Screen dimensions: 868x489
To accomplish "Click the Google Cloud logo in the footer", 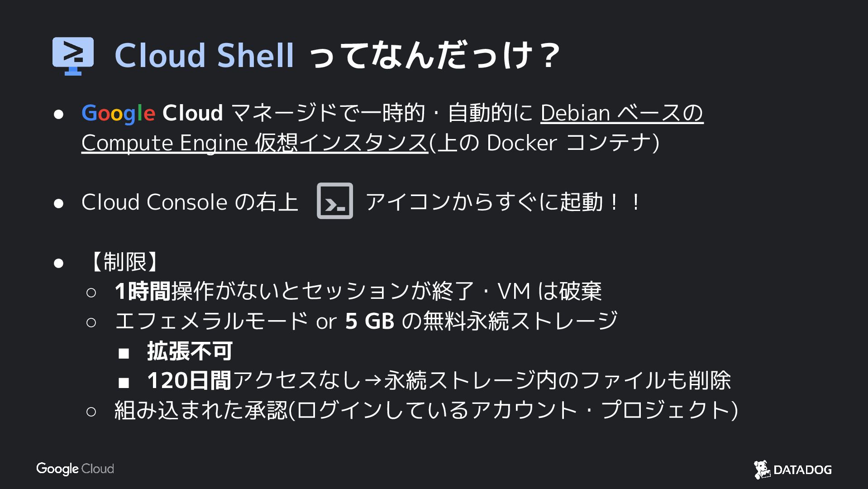I will pos(75,469).
